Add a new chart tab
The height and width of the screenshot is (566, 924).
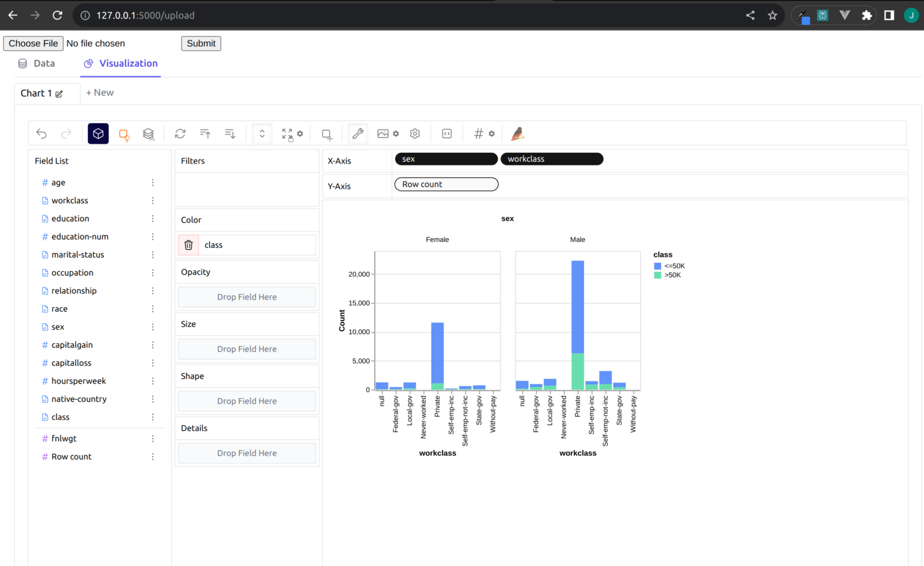[x=100, y=93]
